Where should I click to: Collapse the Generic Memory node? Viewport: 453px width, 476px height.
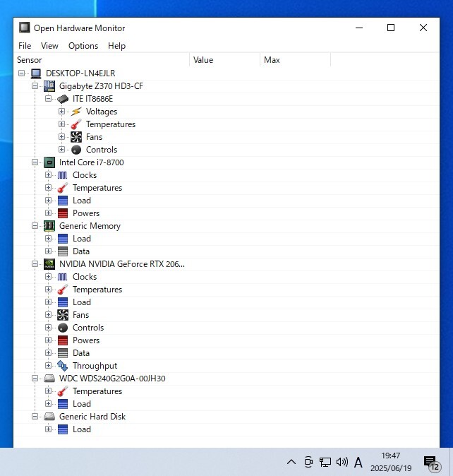coord(35,226)
